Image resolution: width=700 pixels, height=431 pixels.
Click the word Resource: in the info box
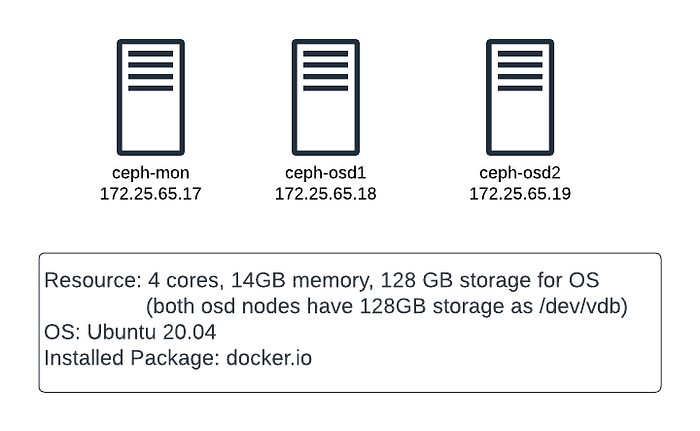[x=93, y=280]
